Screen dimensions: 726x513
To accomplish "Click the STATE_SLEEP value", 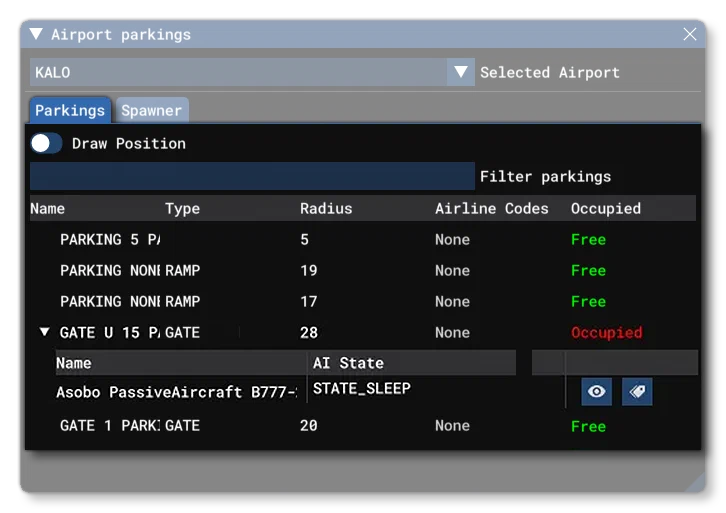I will coord(362,388).
